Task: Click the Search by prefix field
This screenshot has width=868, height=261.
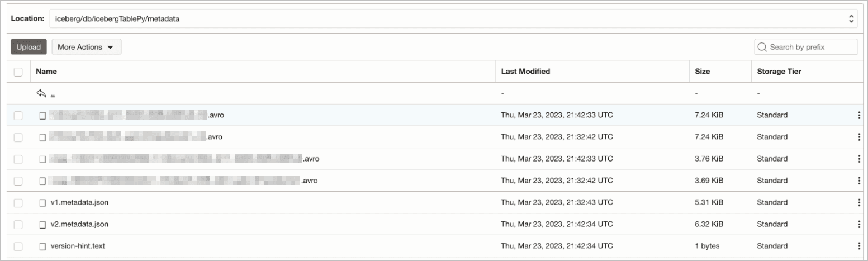Action: pyautogui.click(x=810, y=47)
